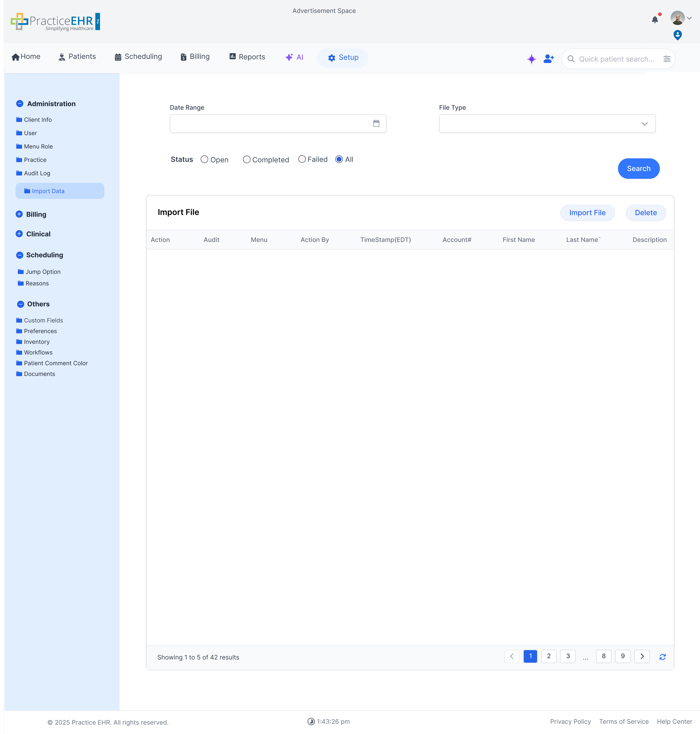The height and width of the screenshot is (734, 700).
Task: Select the Completed status radio button
Action: (x=246, y=159)
